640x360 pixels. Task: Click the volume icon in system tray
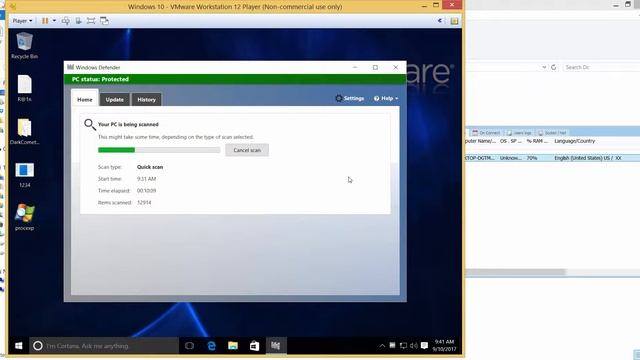413,346
